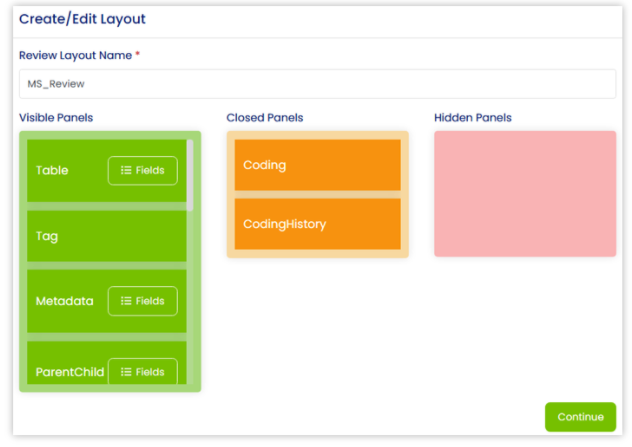Image resolution: width=632 pixels, height=447 pixels.
Task: Click the red required asterisk
Action: point(137,55)
